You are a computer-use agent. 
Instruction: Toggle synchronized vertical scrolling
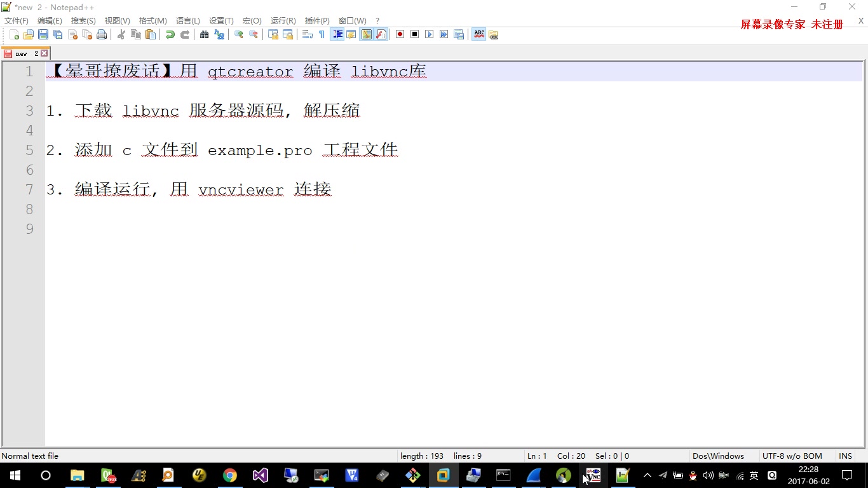(x=273, y=34)
